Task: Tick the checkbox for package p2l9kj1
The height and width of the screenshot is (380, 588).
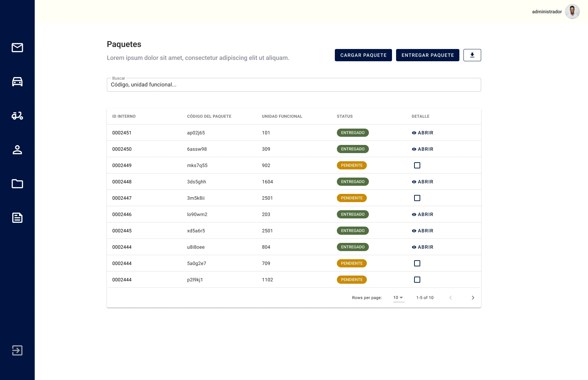Action: (417, 280)
